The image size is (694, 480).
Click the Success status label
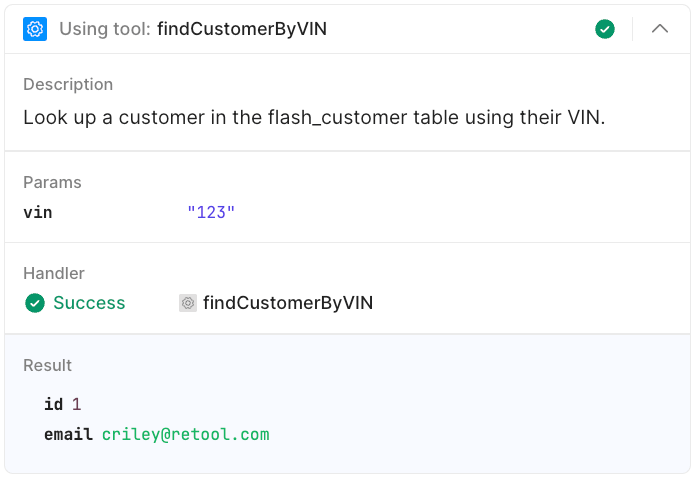point(89,303)
